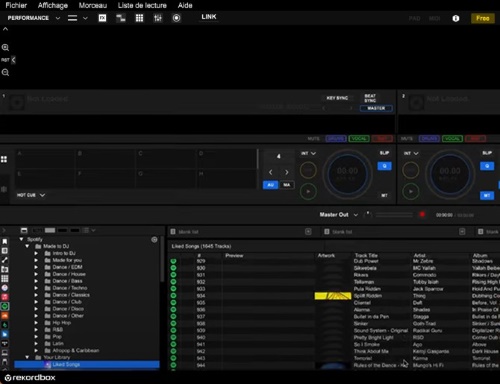Click the info icon next to the Free button
The height and width of the screenshot is (384, 500).
click(456, 18)
